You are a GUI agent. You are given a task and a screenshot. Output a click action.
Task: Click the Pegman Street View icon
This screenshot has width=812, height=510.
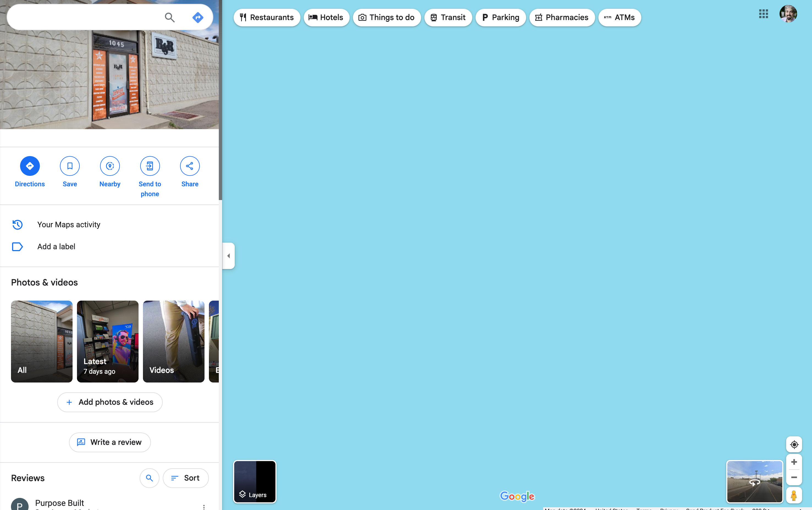click(794, 495)
